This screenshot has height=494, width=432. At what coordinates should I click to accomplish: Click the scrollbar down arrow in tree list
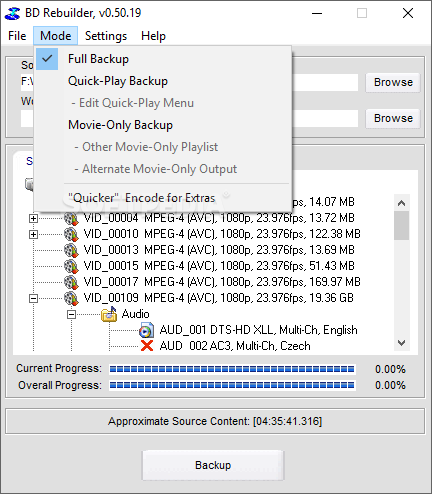point(401,343)
